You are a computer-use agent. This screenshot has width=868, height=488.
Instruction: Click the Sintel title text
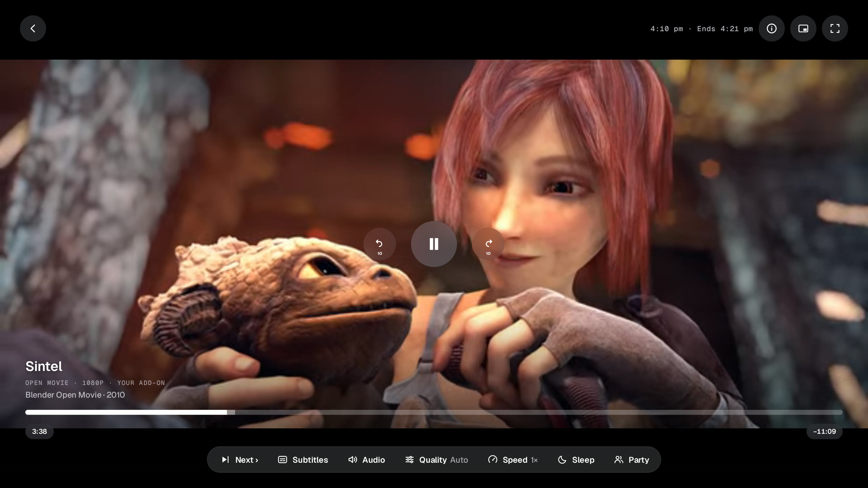pos(44,367)
